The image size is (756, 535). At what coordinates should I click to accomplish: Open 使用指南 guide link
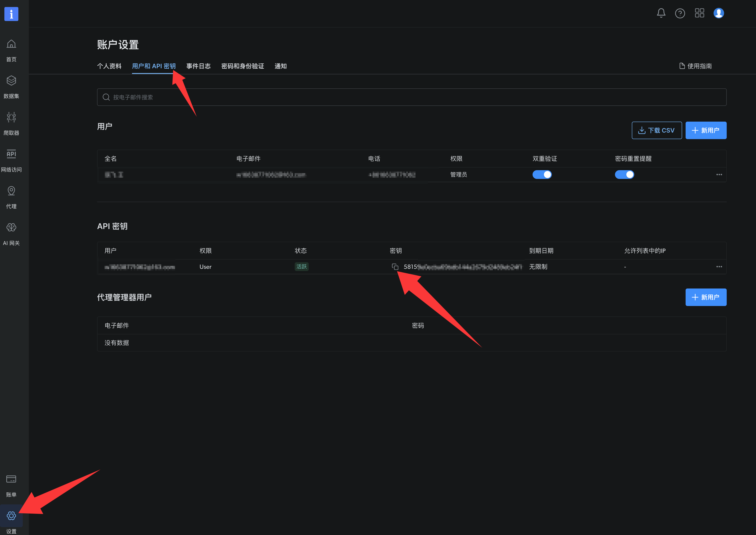point(695,66)
